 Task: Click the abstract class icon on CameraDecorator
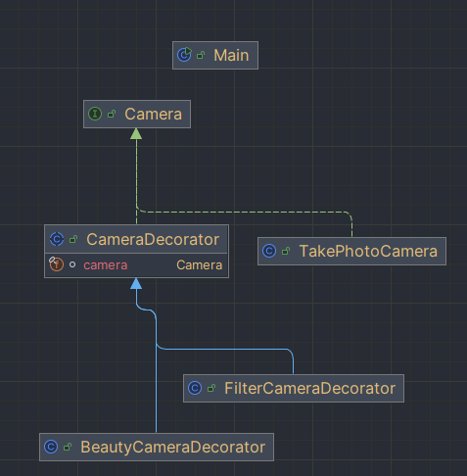(57, 239)
